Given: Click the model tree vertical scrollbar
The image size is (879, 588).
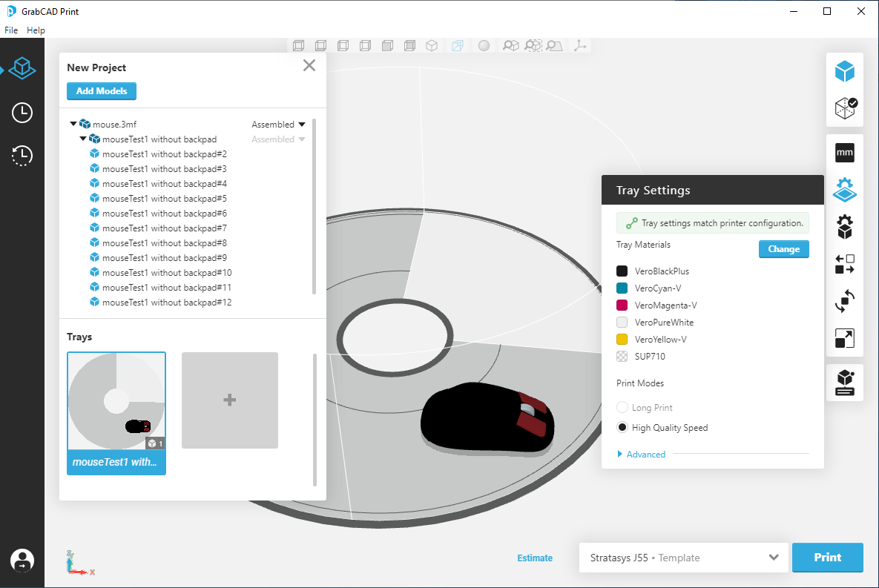Looking at the screenshot, I should pos(314,205).
